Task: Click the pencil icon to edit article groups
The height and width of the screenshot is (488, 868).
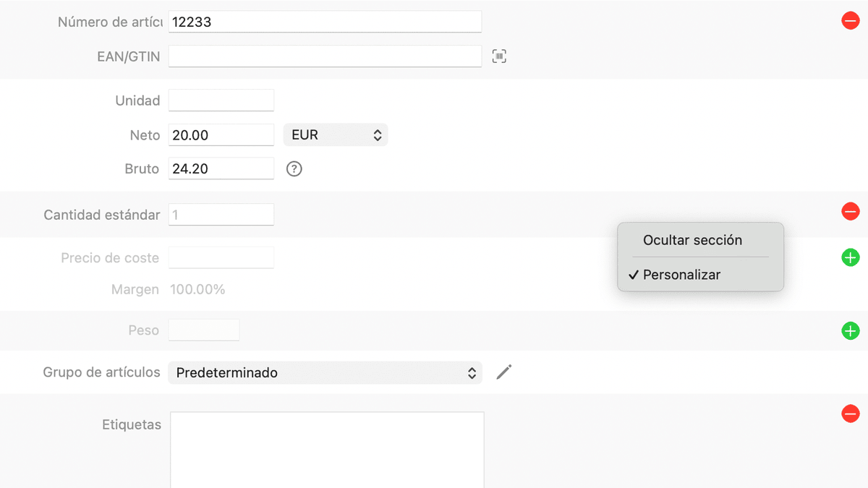Action: 504,372
